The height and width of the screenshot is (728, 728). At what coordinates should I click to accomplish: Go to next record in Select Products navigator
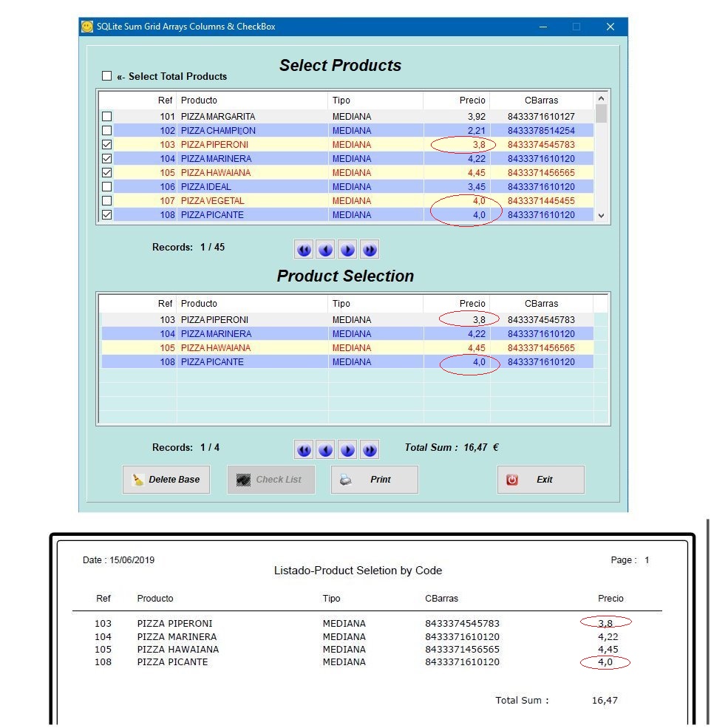(348, 250)
